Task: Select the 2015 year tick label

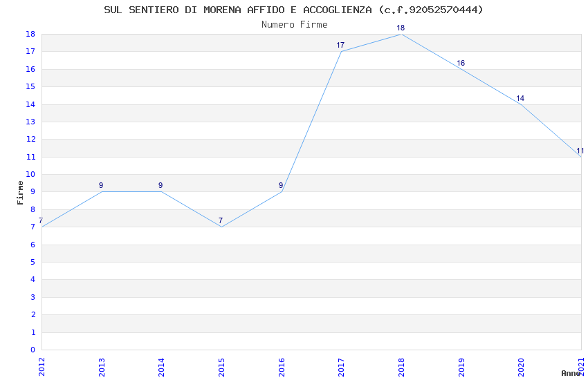Action: (x=221, y=367)
